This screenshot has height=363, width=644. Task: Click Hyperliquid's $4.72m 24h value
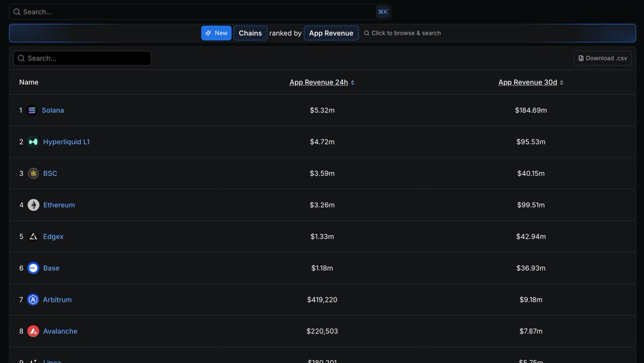pos(322,142)
